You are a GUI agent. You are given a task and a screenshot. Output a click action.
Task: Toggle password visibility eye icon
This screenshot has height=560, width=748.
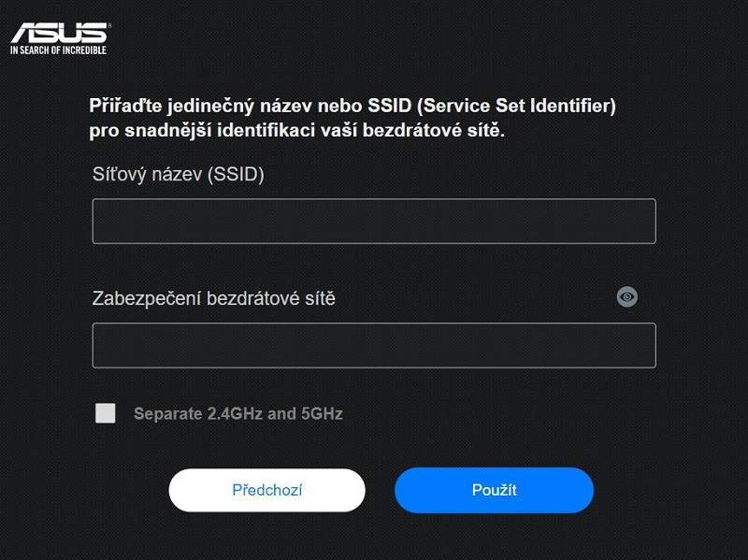(627, 297)
